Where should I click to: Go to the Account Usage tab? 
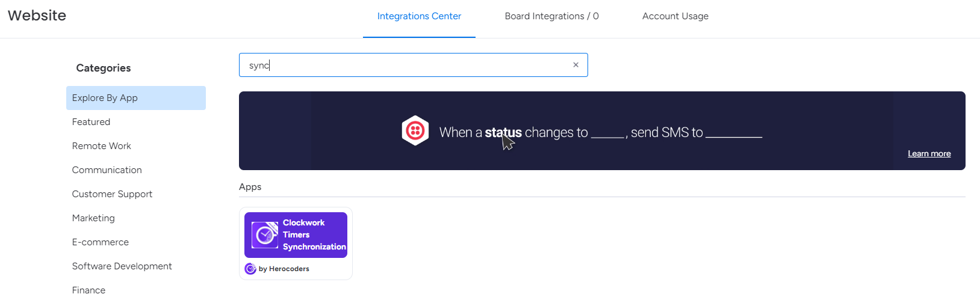(x=675, y=16)
